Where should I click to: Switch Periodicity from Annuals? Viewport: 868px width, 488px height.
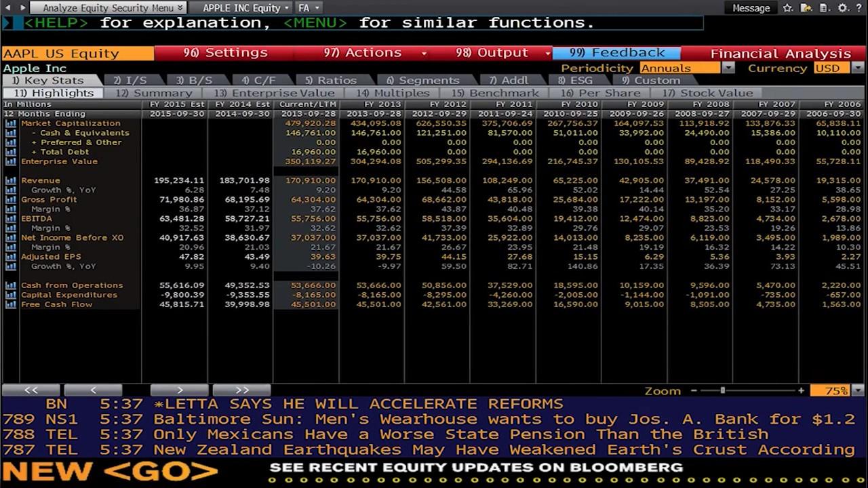[679, 68]
